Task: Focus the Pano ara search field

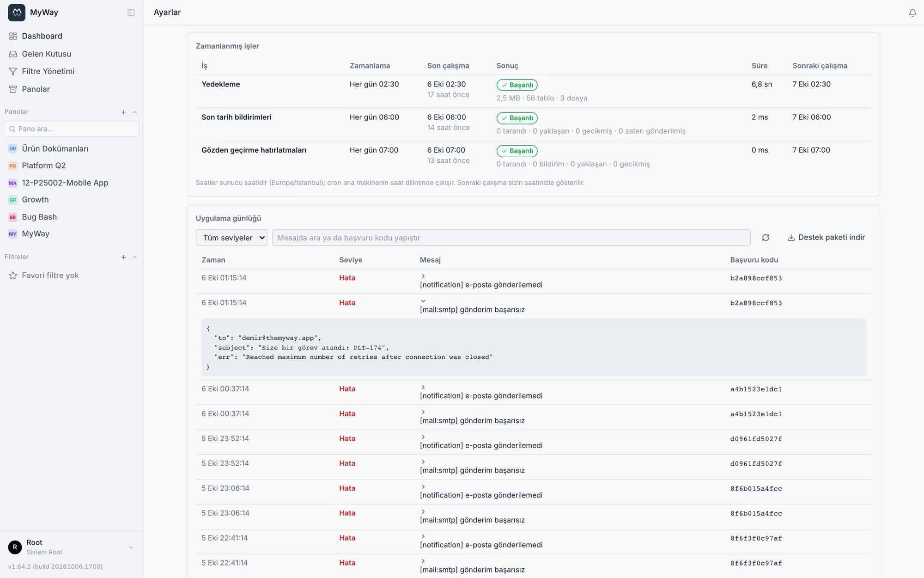Action: coord(71,129)
